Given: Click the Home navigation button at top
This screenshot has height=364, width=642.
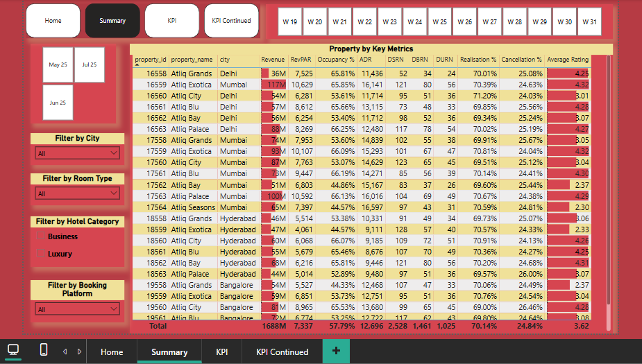Looking at the screenshot, I should (53, 20).
